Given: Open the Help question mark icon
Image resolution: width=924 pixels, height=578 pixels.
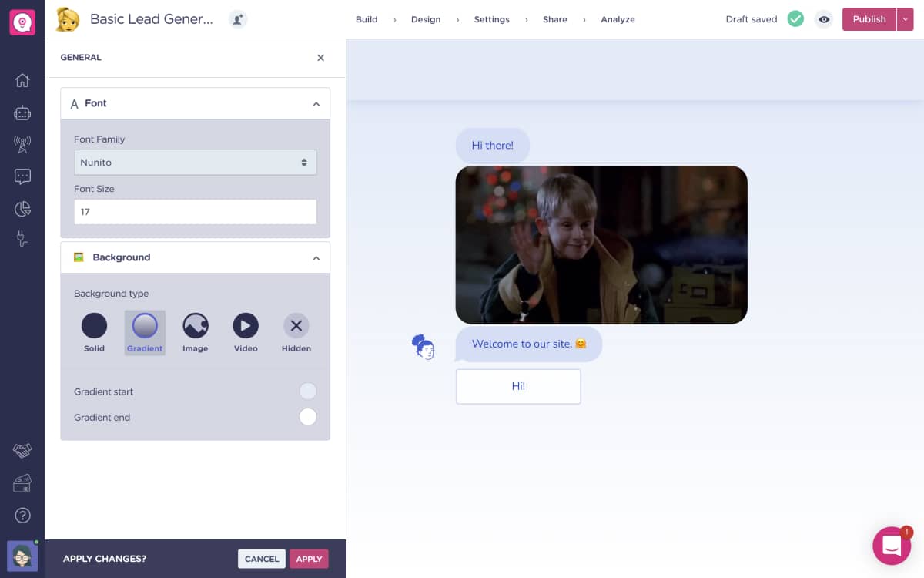Looking at the screenshot, I should coord(22,515).
